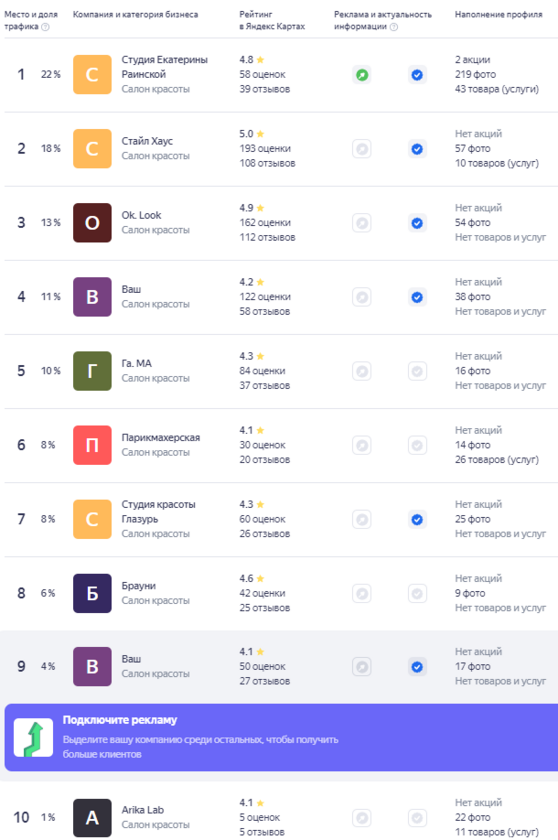Click Рейтинг в Яндекс Картах column header
Image resolution: width=558 pixels, height=840 pixels.
tap(272, 20)
